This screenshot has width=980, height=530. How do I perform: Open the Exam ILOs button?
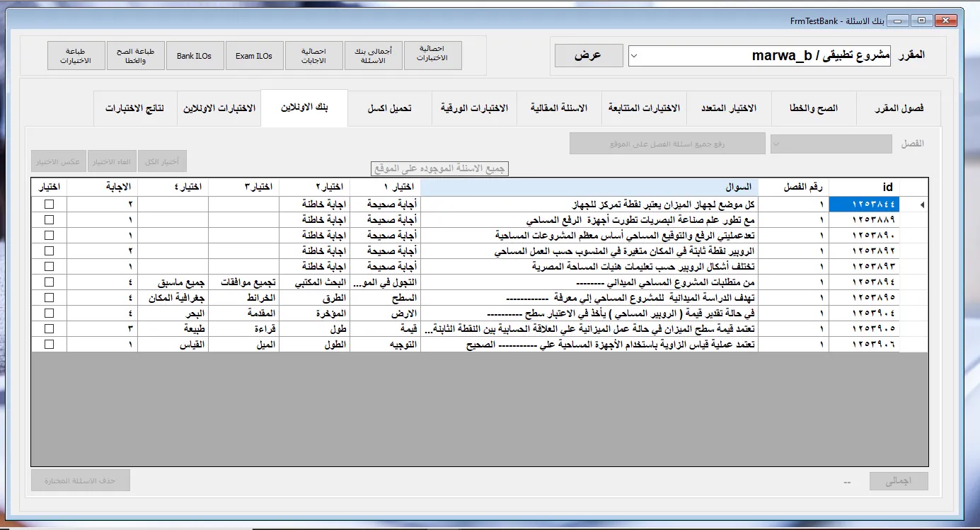click(255, 56)
